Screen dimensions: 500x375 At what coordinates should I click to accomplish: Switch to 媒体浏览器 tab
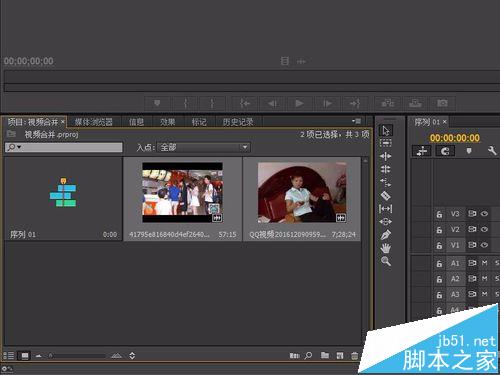point(94,122)
